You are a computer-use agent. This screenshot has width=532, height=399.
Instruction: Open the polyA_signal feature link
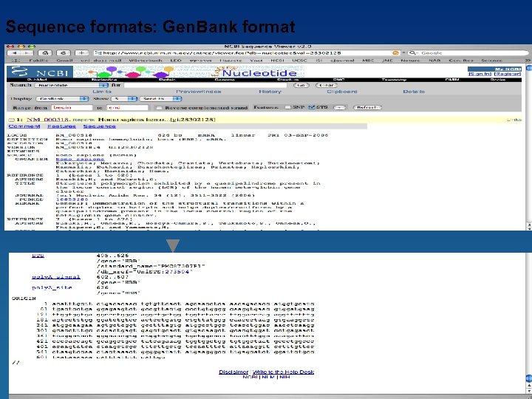pos(56,277)
